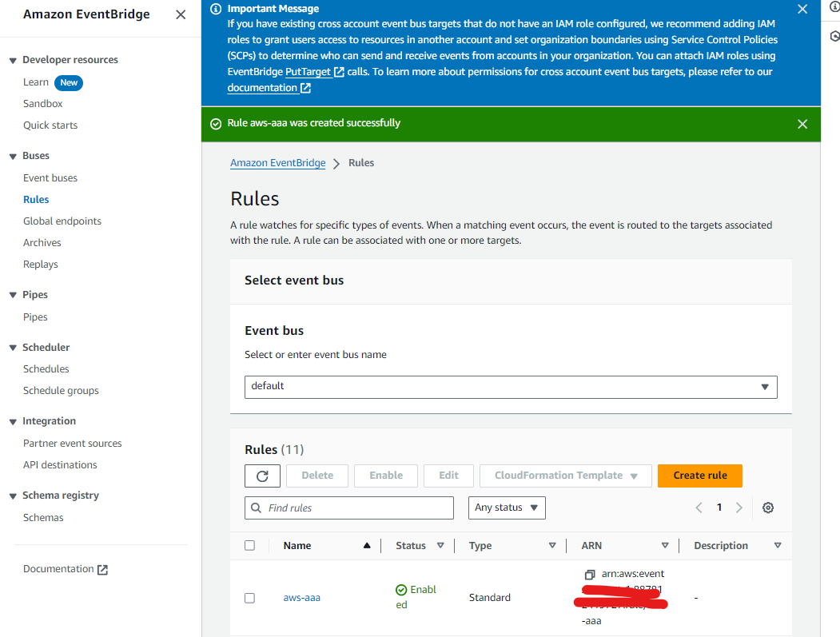Open Schemas in sidebar
Viewport: 840px width, 637px height.
tap(43, 518)
